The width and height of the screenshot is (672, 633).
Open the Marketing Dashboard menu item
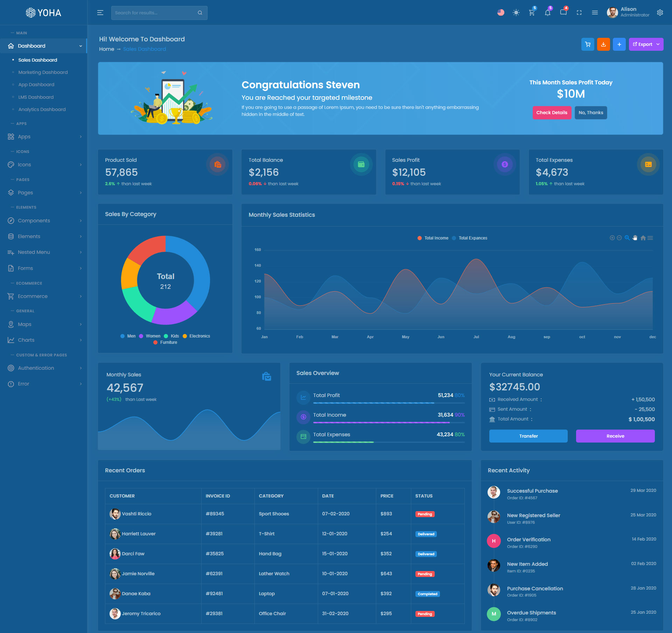[x=43, y=72]
